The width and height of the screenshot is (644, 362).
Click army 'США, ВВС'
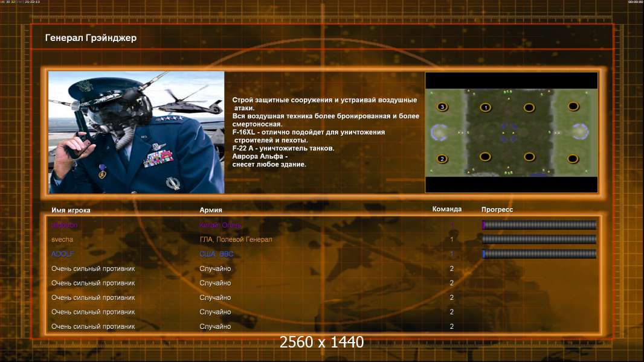216,254
